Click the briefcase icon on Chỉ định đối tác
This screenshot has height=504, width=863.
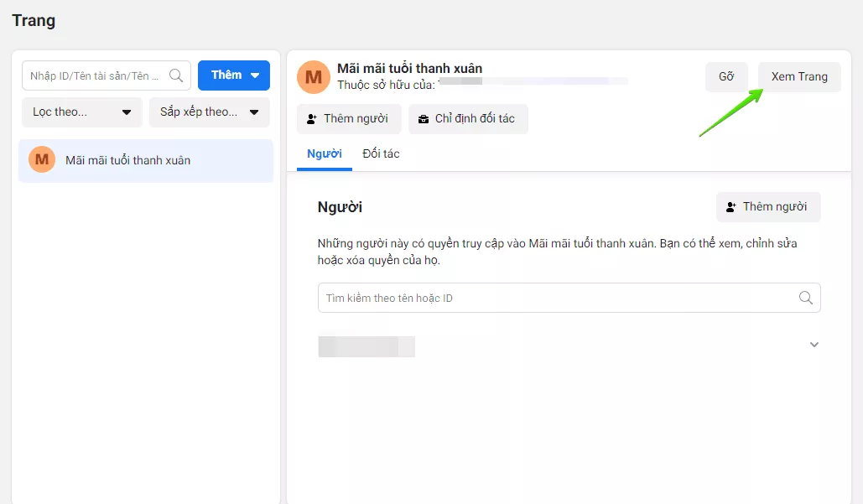[424, 119]
